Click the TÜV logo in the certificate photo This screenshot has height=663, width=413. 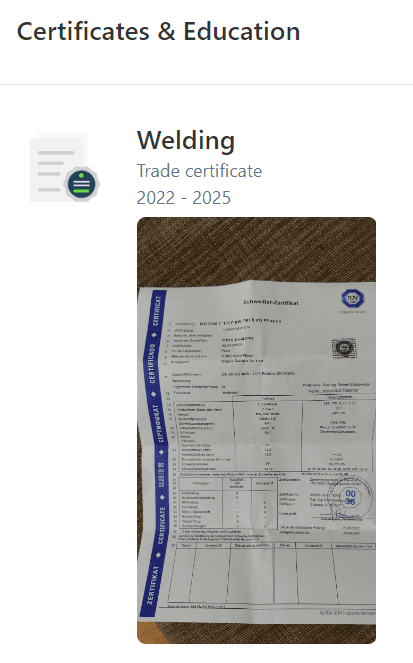tap(353, 299)
